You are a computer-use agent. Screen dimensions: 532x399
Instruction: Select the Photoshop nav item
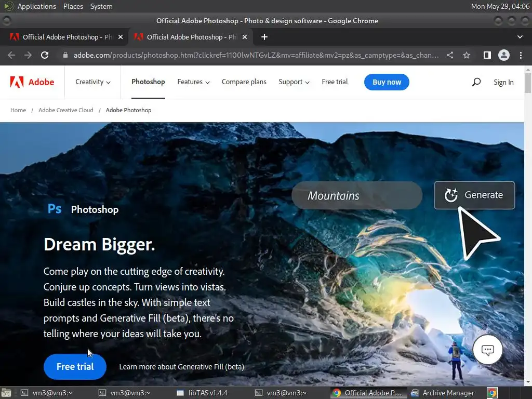pos(148,82)
